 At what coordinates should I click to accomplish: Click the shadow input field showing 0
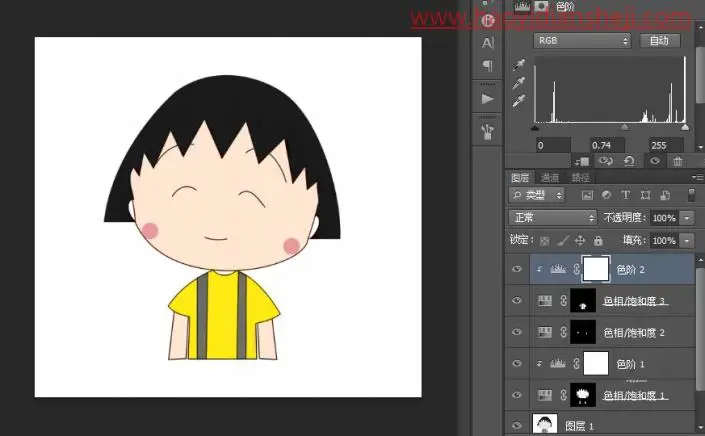tap(553, 145)
